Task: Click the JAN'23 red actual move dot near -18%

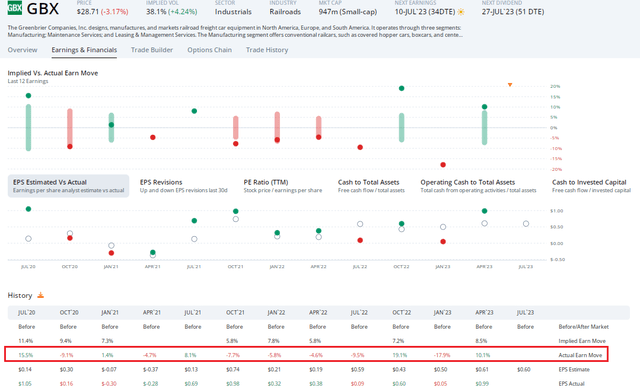Action: pos(443,165)
